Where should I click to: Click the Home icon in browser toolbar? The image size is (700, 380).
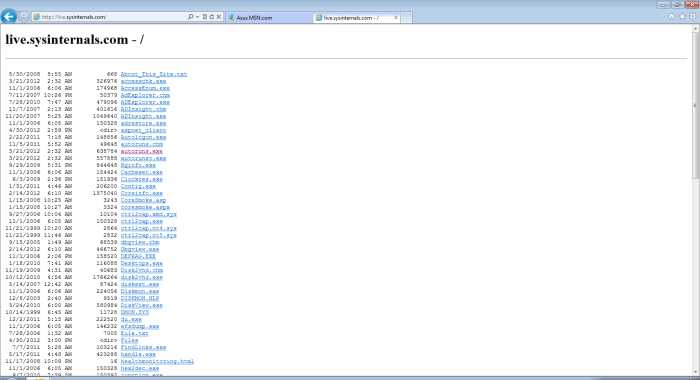click(671, 17)
